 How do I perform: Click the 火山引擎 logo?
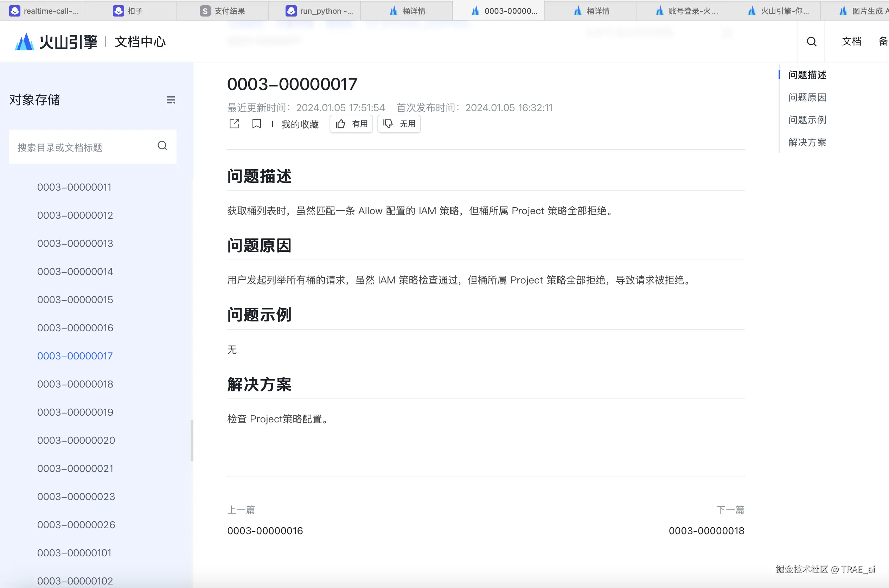56,41
